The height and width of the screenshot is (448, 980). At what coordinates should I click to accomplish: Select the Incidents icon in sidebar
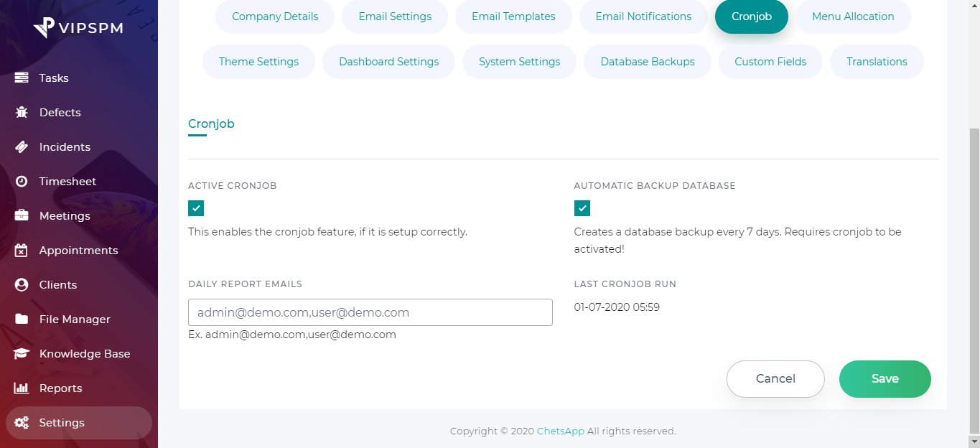click(x=22, y=146)
